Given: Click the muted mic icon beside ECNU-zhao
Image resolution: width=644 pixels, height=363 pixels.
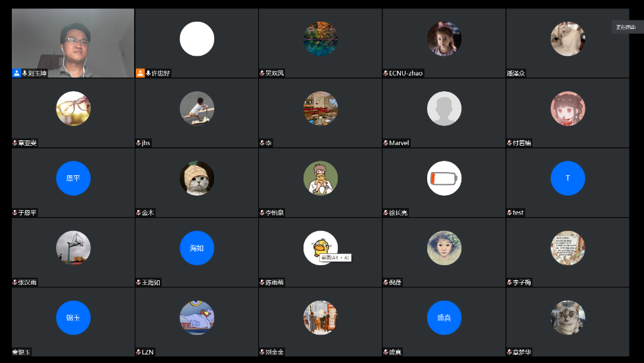Looking at the screenshot, I should pyautogui.click(x=386, y=74).
